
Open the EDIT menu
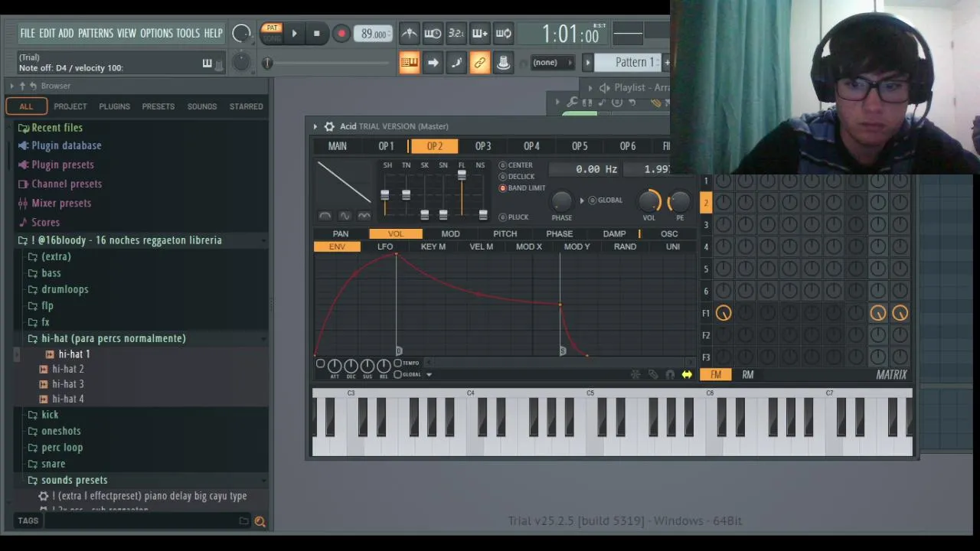click(x=47, y=33)
